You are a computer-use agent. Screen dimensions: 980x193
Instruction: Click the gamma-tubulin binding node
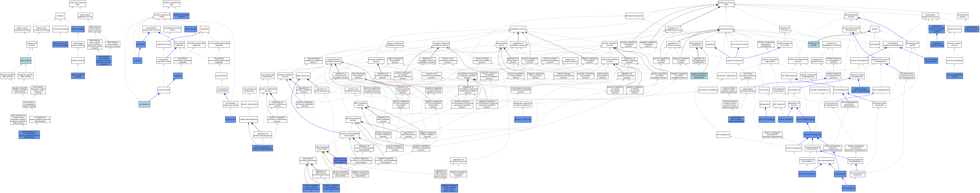(78, 76)
